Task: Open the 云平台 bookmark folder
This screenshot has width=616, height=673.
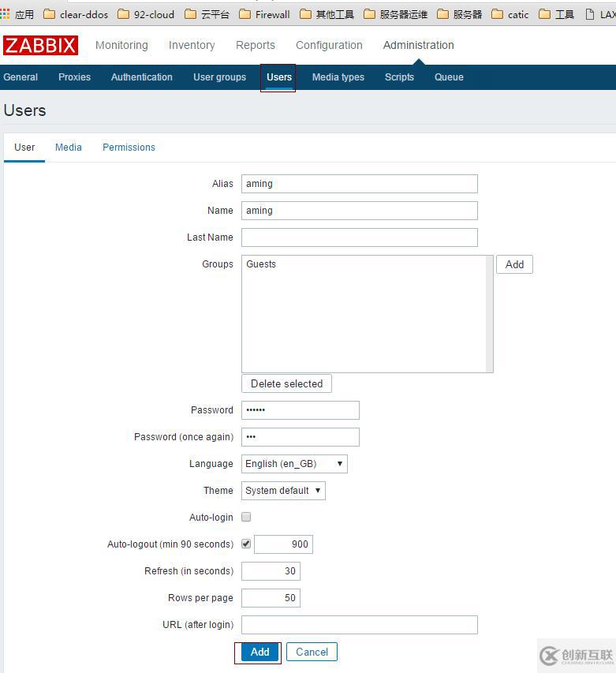Action: tap(207, 14)
